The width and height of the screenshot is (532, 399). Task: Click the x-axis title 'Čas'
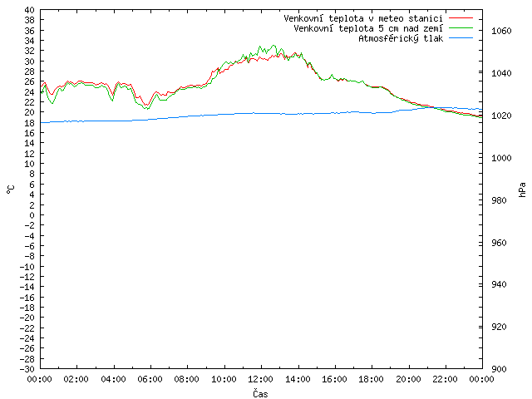pos(260,393)
